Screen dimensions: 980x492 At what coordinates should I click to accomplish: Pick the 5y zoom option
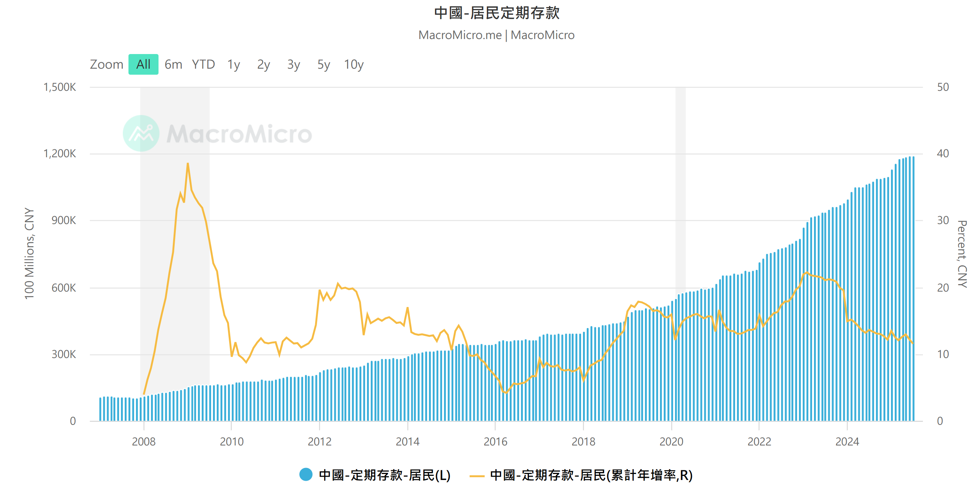click(x=324, y=64)
